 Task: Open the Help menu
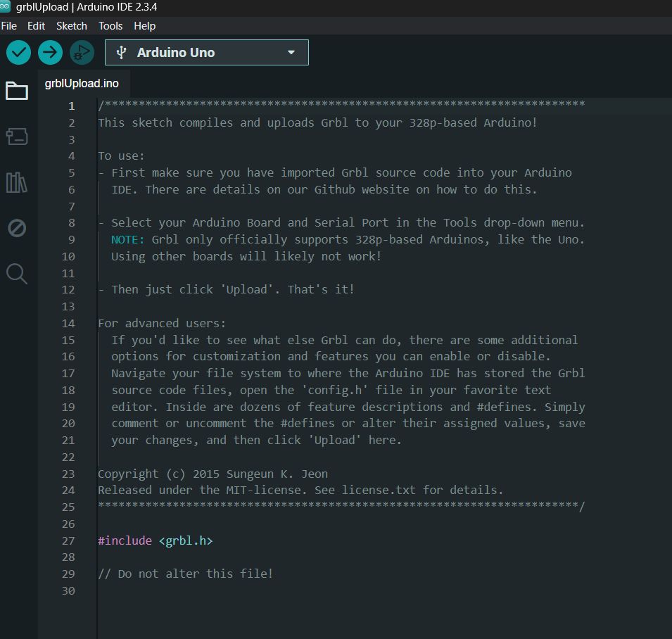[x=145, y=26]
